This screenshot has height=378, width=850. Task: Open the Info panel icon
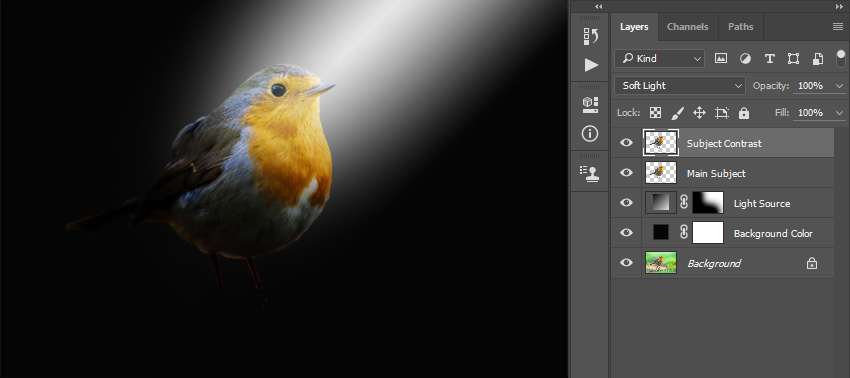pos(590,133)
